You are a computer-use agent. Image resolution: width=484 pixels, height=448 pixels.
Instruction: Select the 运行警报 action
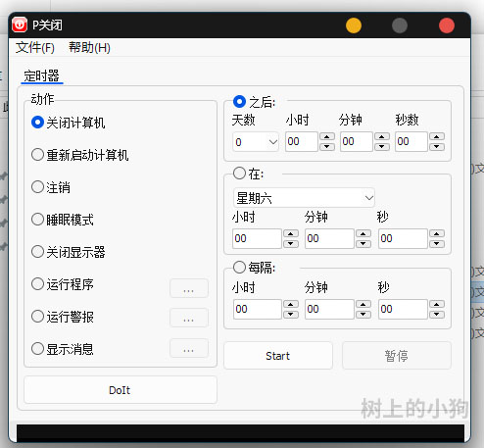click(x=63, y=317)
